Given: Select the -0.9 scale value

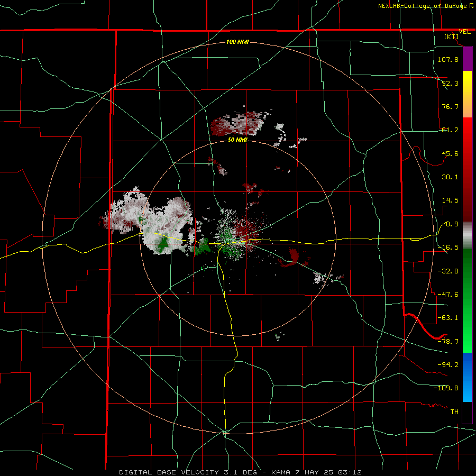Looking at the screenshot, I should point(450,224).
